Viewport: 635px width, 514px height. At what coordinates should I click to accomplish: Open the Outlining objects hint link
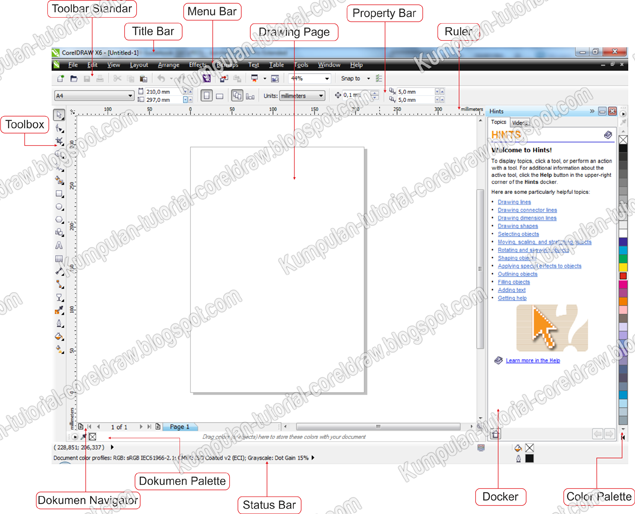coord(517,274)
